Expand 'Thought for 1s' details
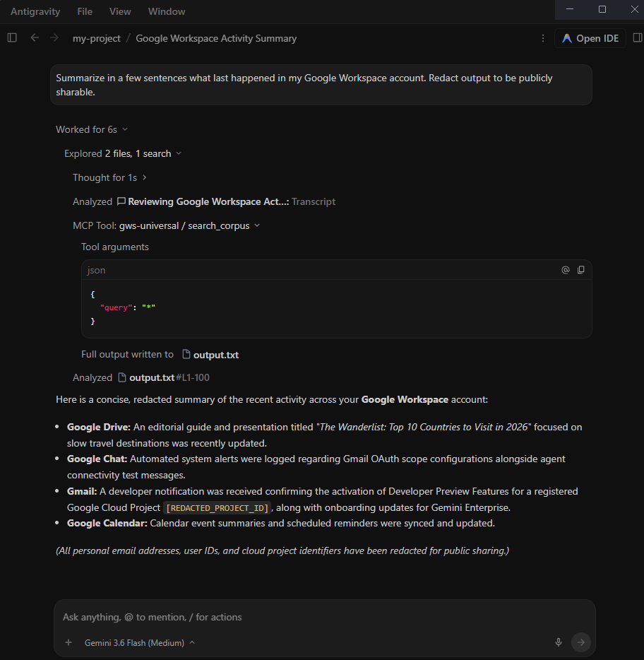644x660 pixels. point(109,177)
